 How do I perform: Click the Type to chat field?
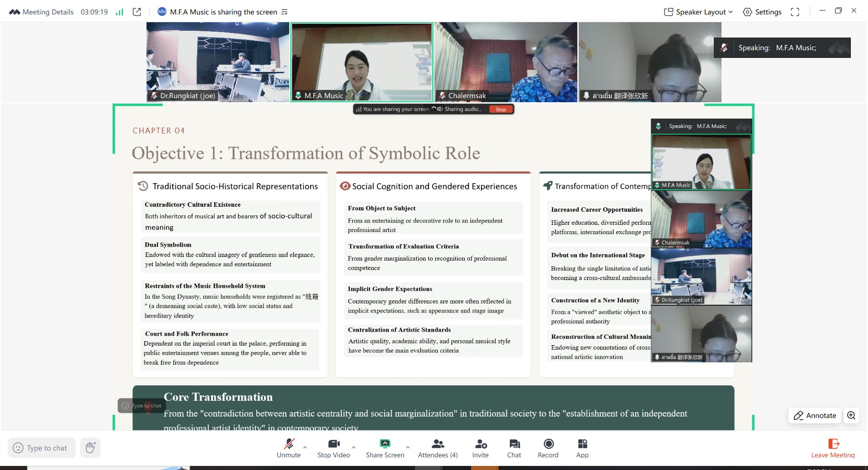(42, 448)
